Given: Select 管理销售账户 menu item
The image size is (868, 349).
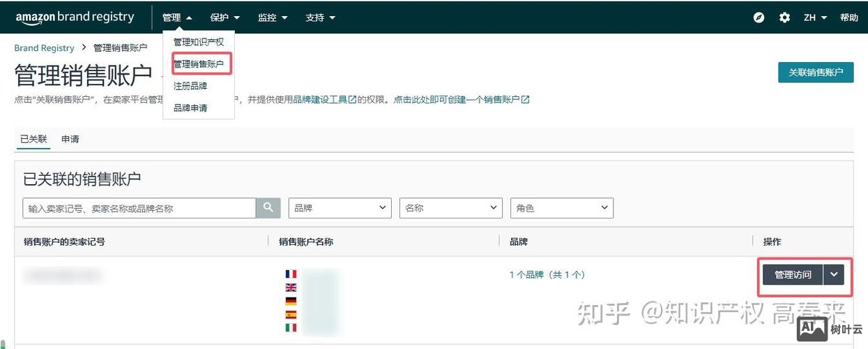Looking at the screenshot, I should pos(199,64).
